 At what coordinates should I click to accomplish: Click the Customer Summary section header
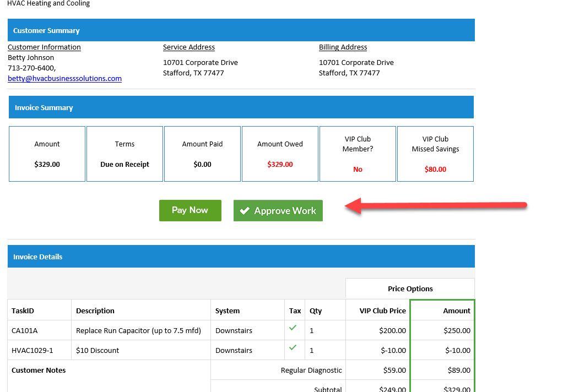coord(241,30)
